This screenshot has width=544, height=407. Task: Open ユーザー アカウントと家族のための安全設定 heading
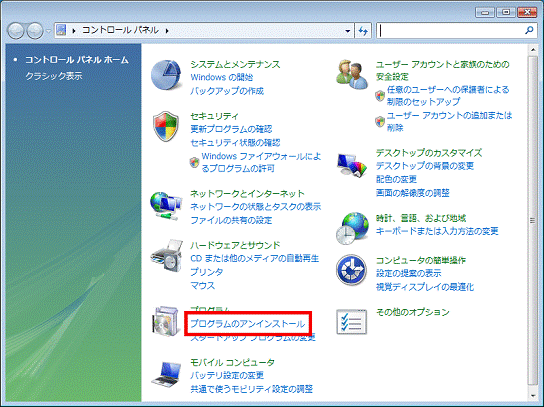coord(443,70)
